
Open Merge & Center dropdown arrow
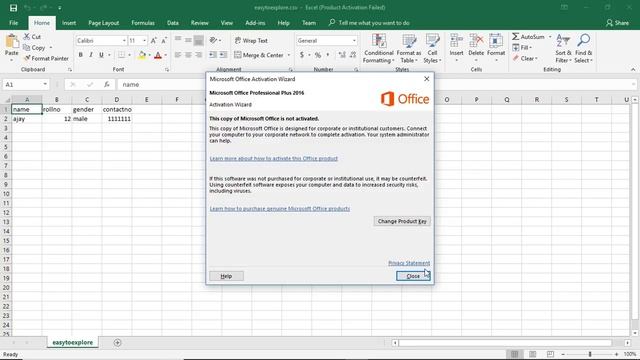(x=289, y=55)
